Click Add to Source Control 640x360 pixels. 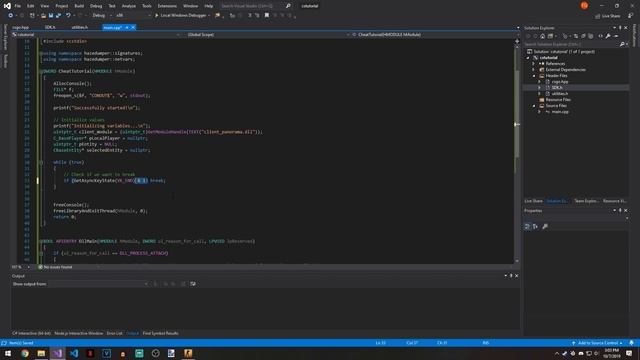pyautogui.click(x=597, y=343)
